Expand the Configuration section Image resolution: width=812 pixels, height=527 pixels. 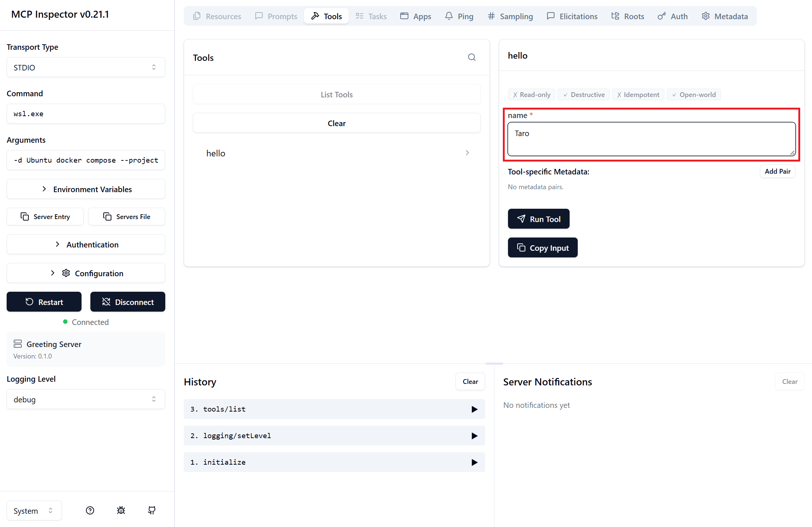(86, 273)
